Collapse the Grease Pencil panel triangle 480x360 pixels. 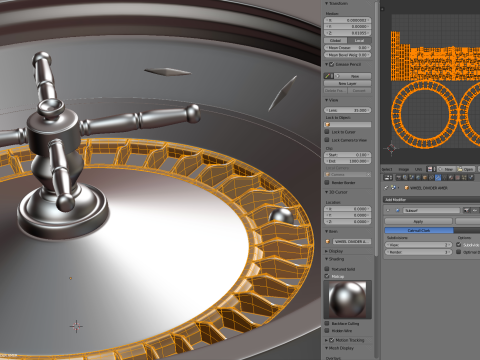pyautogui.click(x=327, y=64)
